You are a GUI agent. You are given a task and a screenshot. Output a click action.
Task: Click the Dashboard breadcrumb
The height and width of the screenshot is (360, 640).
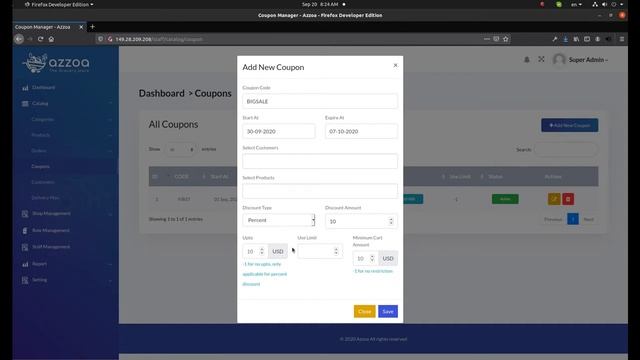coord(162,93)
